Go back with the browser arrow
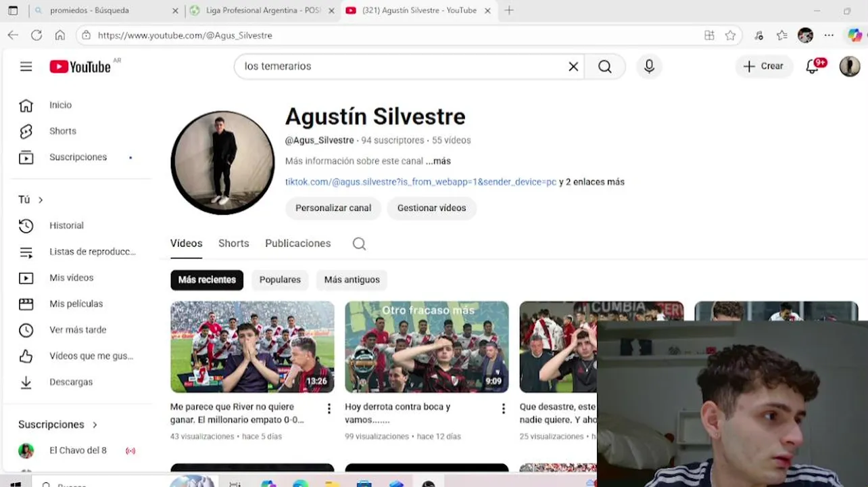Screen dimensions: 868x487 point(13,35)
